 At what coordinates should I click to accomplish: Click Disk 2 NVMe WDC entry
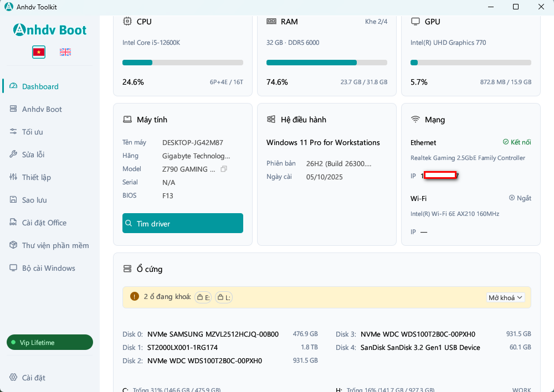220,360
